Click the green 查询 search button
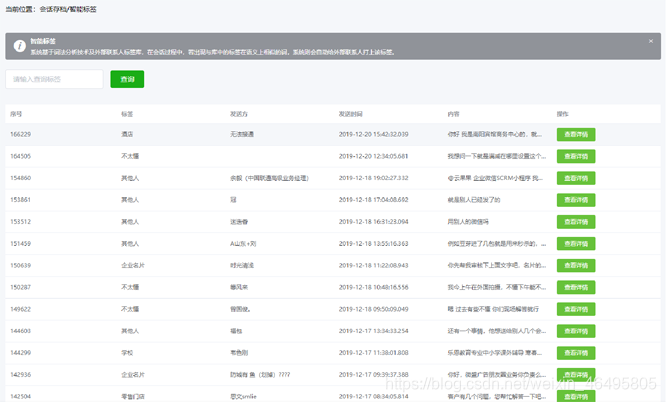Screen dimensions: 666x402 click(127, 79)
